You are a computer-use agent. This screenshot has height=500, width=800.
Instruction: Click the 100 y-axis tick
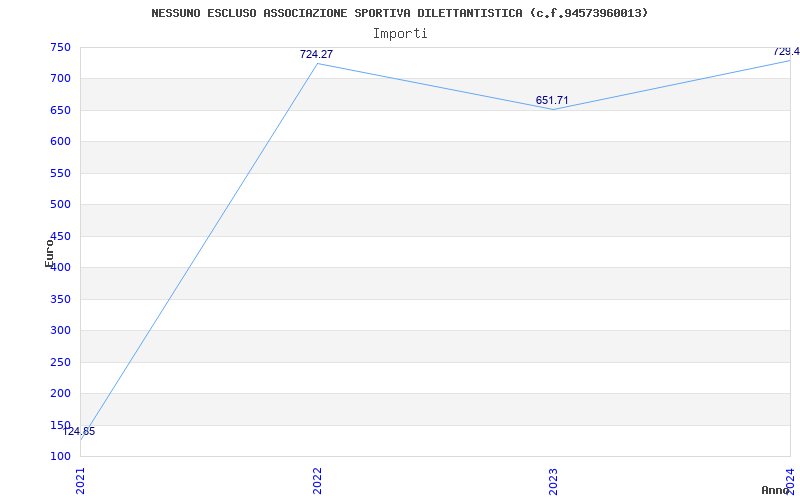click(60, 456)
